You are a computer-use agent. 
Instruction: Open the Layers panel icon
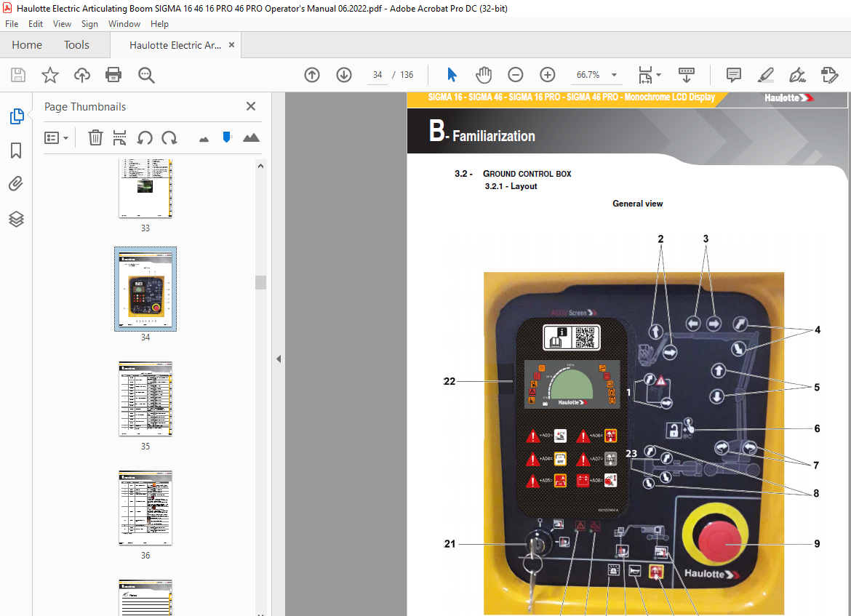coord(16,219)
